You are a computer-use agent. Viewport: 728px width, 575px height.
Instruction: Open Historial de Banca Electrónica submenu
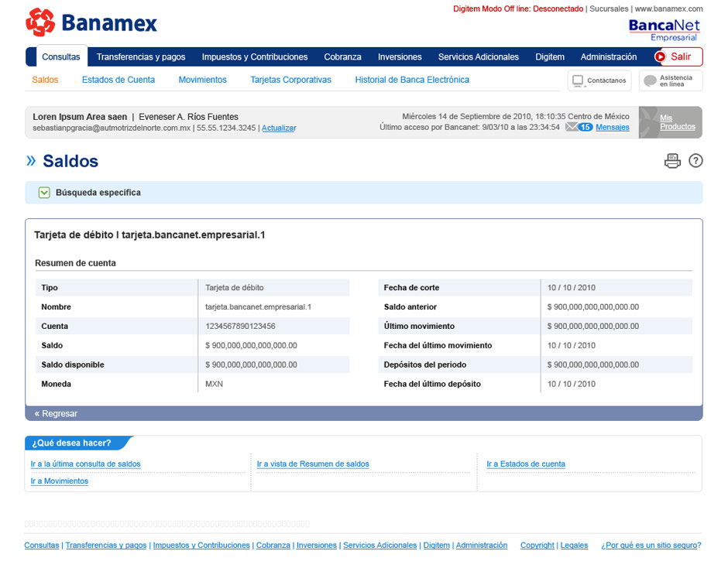coord(412,80)
